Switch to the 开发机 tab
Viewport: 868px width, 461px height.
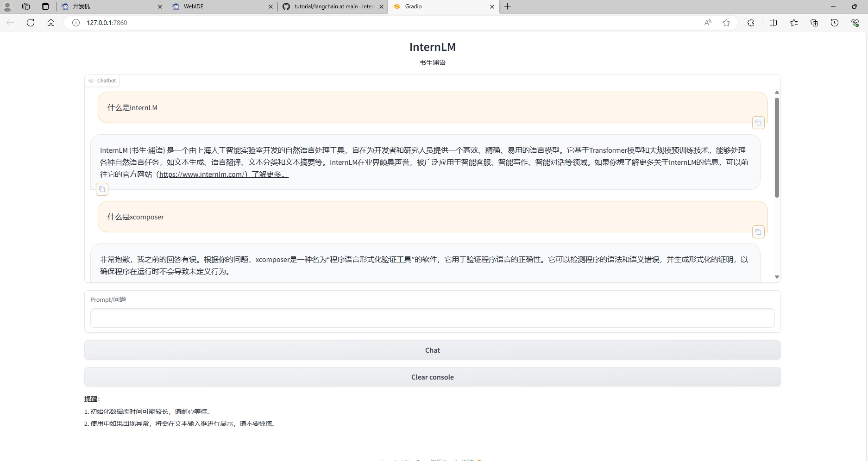pos(111,6)
